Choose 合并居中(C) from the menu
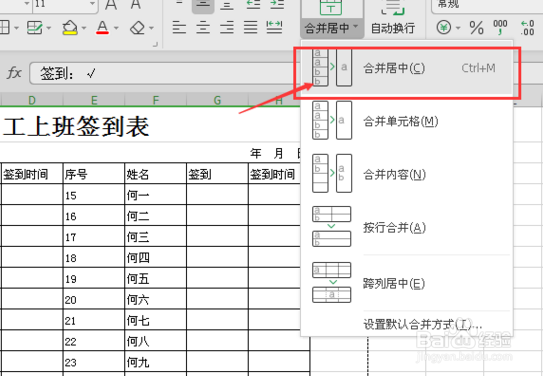 point(407,68)
